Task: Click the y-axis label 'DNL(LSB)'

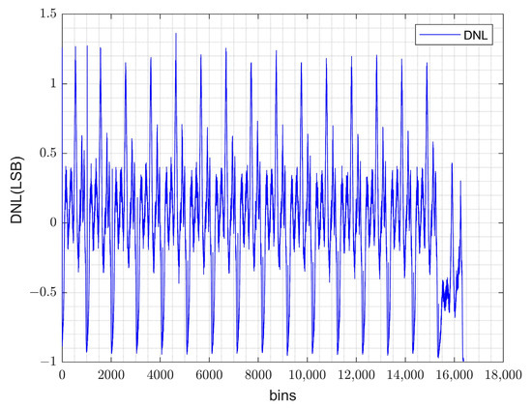Action: [x=16, y=189]
